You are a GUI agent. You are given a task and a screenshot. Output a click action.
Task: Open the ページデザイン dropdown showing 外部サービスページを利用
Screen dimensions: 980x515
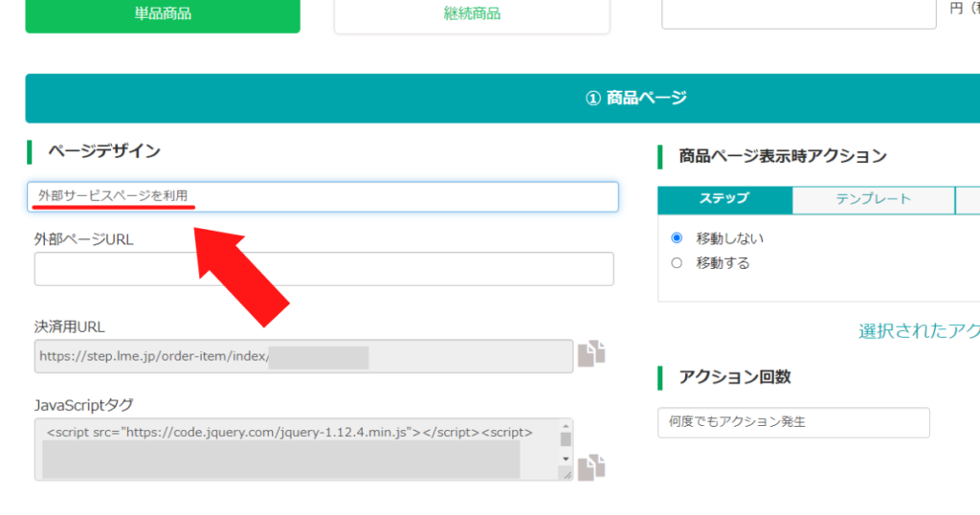(x=323, y=196)
